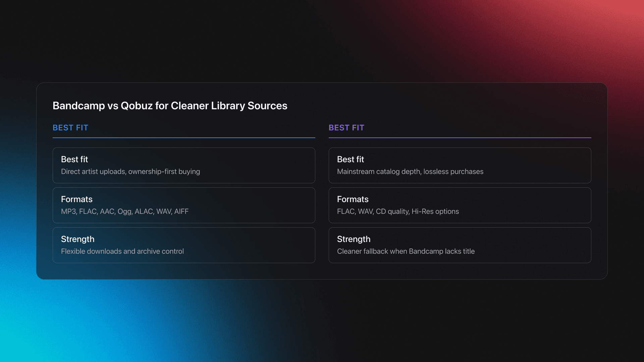Image resolution: width=644 pixels, height=362 pixels.
Task: Click the text 'Direct artist uploads, ownership-first buying'
Action: click(x=130, y=171)
